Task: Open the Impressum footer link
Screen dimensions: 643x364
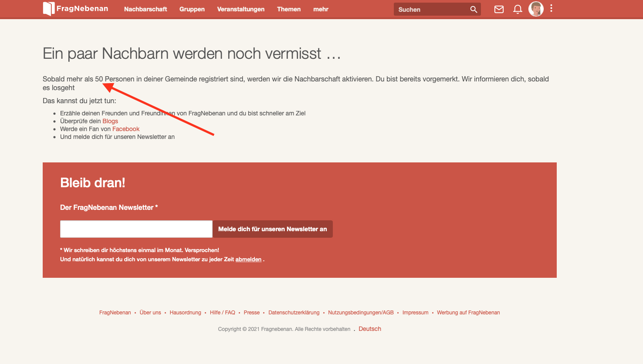Action: 415,313
